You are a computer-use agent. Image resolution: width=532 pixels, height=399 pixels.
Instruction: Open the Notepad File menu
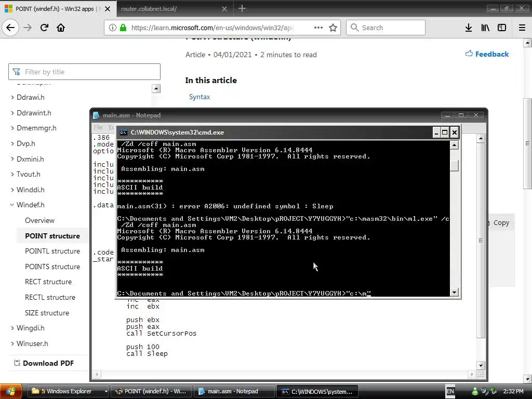(98, 127)
